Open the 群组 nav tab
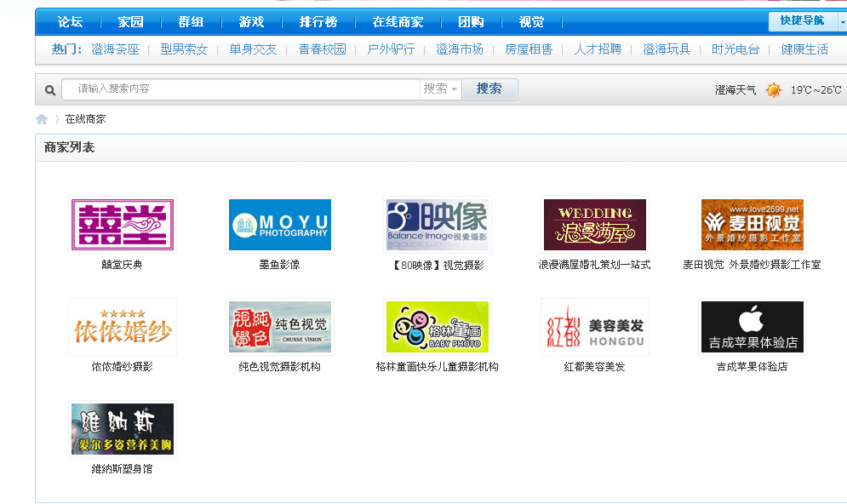Image resolution: width=847 pixels, height=504 pixels. pyautogui.click(x=192, y=22)
